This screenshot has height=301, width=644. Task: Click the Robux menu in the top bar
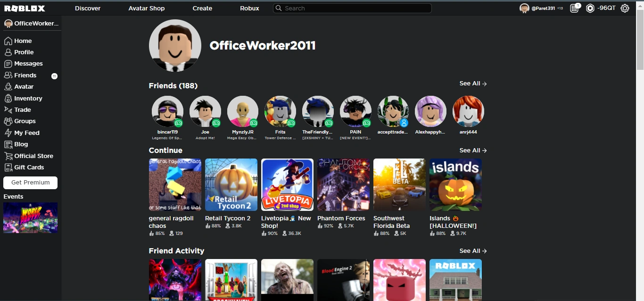249,8
